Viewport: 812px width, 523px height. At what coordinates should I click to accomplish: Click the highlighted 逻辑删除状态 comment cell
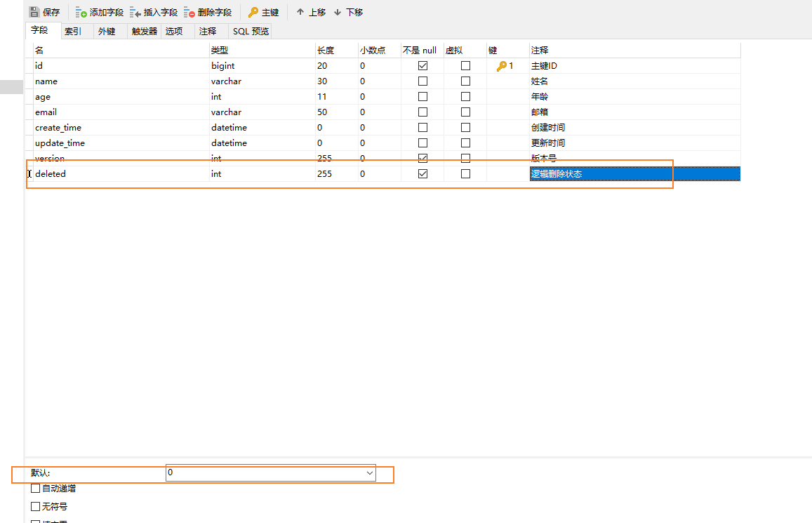[x=635, y=174]
